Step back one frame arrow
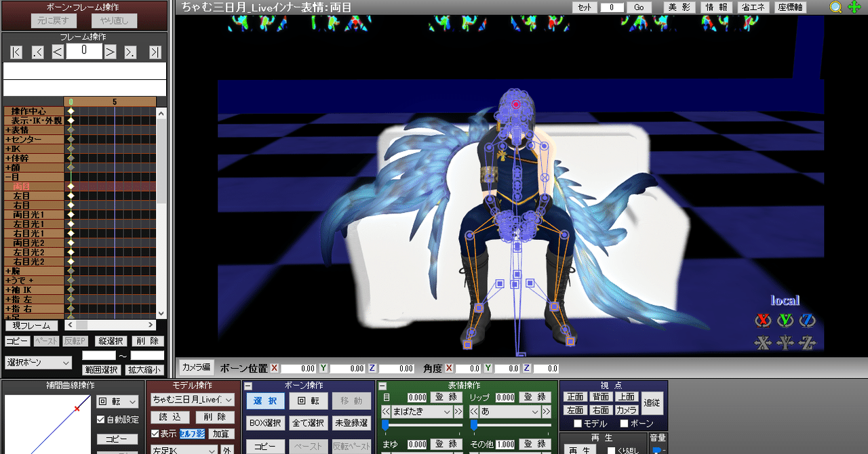The width and height of the screenshot is (868, 454). (58, 52)
